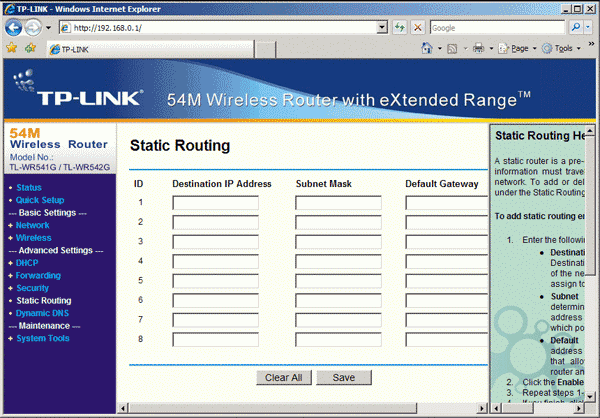Open the Favorites Center star icon

[x=11, y=48]
